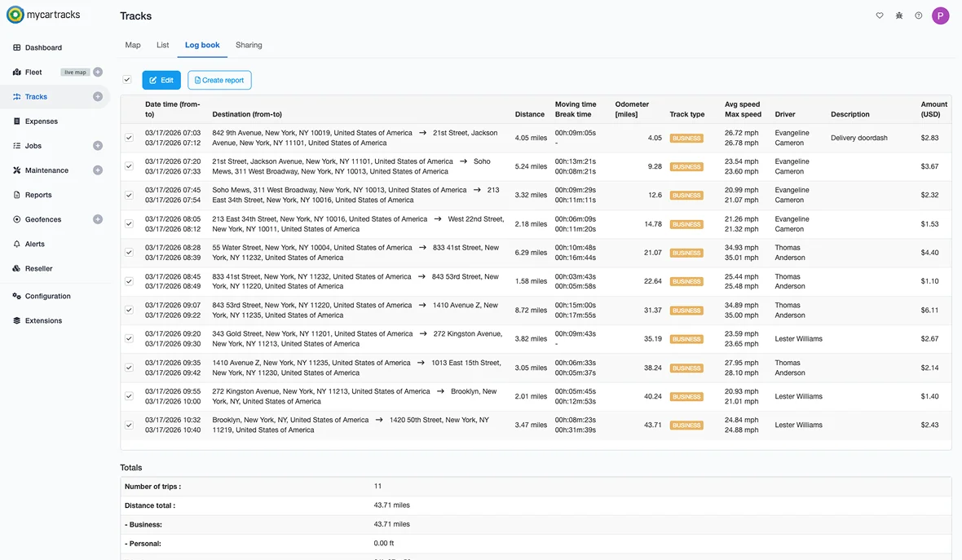Add maintenance with the Maintenance plus icon
962x560 pixels.
point(96,169)
